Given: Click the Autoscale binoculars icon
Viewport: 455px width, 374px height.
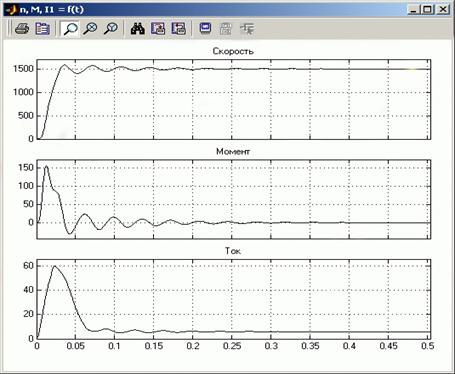Looking at the screenshot, I should click(x=137, y=29).
